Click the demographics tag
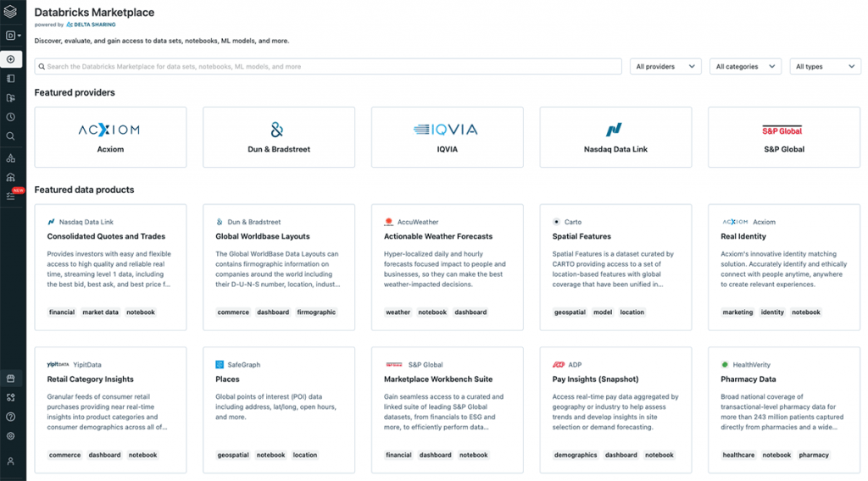The width and height of the screenshot is (868, 481). [x=576, y=455]
